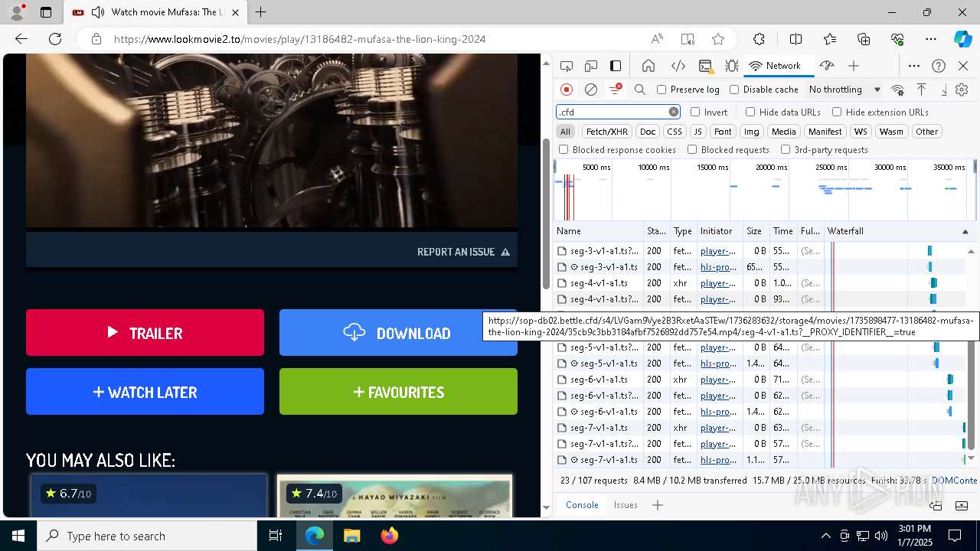This screenshot has height=551, width=980.
Task: Click REPORT AN ISSUE link
Action: click(x=463, y=252)
